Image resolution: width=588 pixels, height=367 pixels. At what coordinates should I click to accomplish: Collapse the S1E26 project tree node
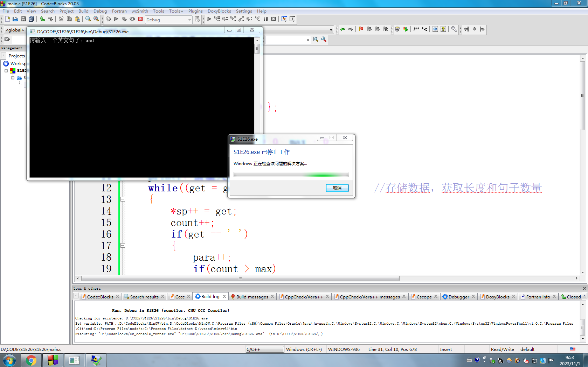6,71
